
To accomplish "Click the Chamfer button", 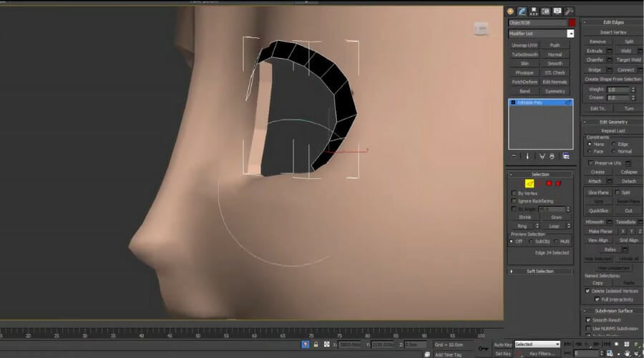I will 595,60.
